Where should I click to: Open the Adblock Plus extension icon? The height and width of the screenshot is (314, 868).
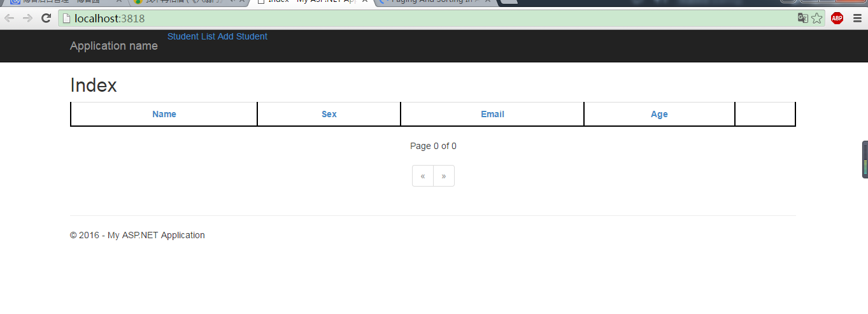(x=837, y=18)
